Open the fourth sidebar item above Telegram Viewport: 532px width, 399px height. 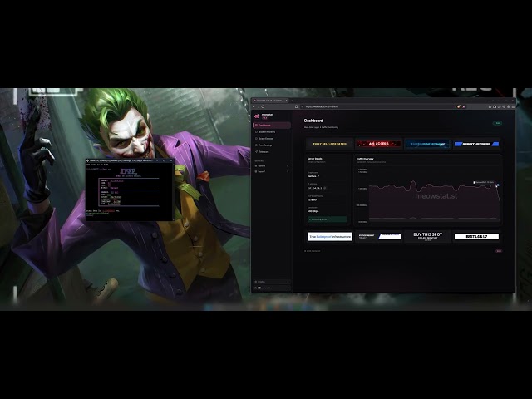point(272,145)
